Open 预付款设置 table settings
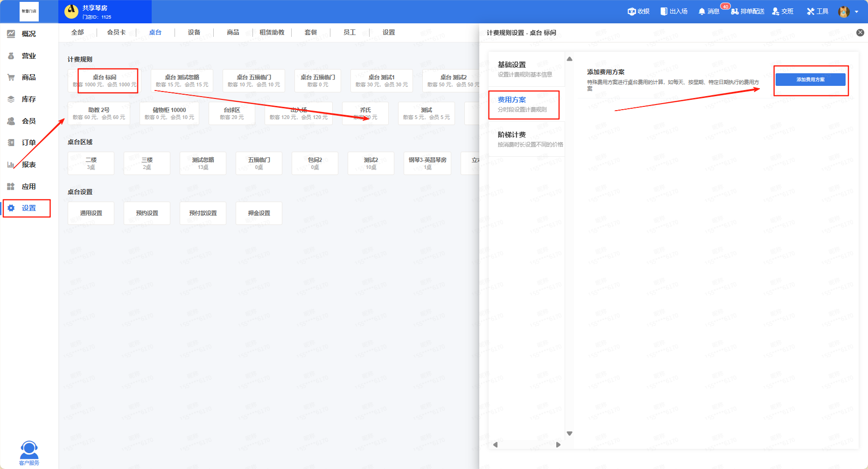The image size is (868, 469). [x=203, y=213]
